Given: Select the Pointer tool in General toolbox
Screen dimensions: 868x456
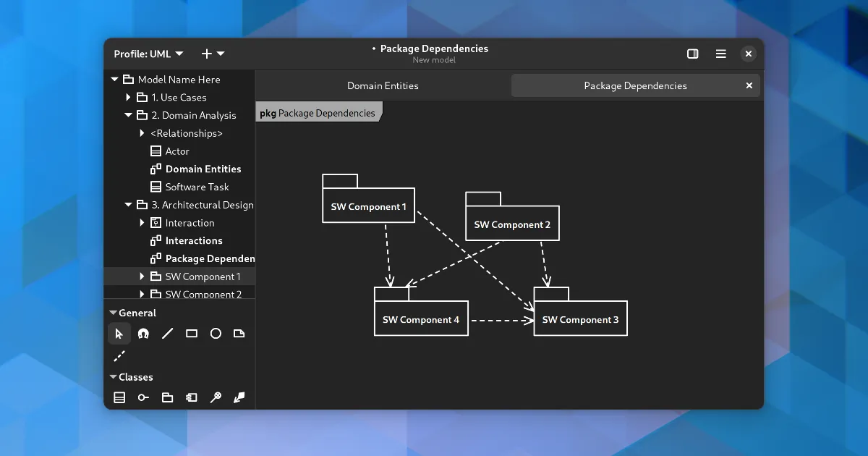Looking at the screenshot, I should 119,334.
